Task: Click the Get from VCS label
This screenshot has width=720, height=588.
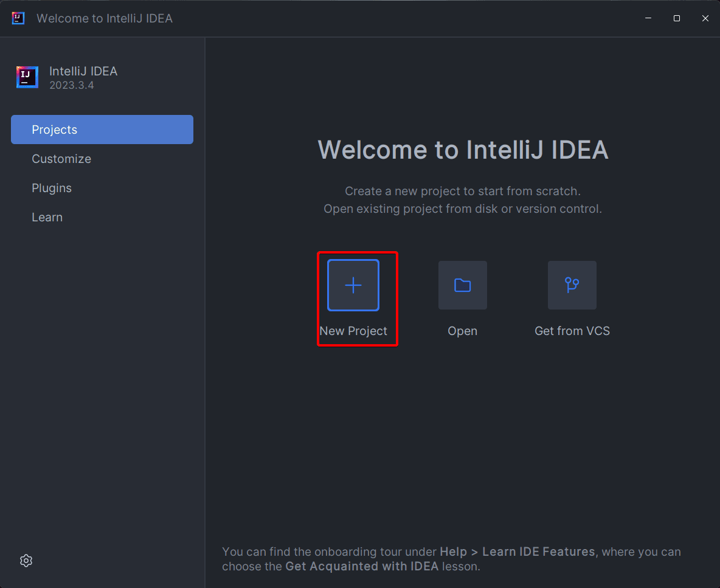Action: point(572,331)
